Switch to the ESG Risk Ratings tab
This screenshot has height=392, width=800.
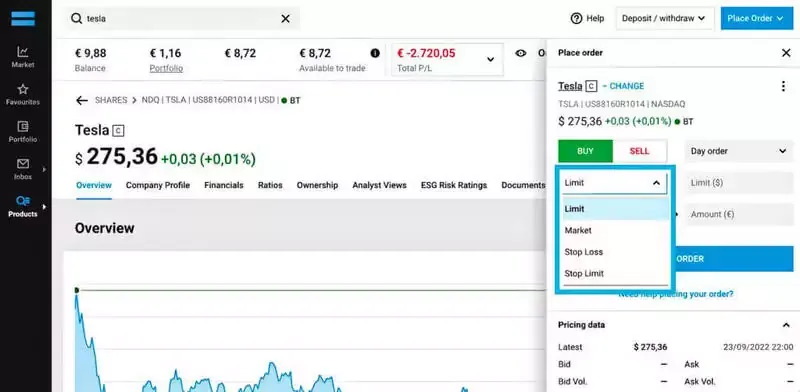(x=454, y=185)
